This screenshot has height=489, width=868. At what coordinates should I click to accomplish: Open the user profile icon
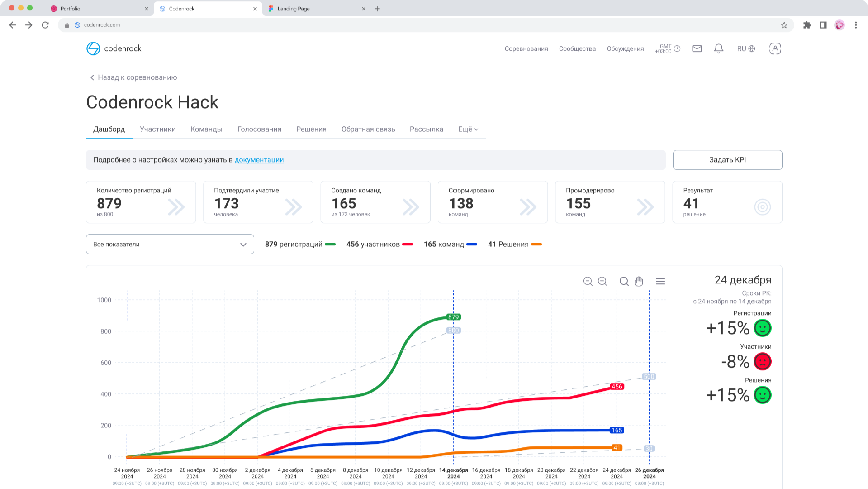click(775, 48)
